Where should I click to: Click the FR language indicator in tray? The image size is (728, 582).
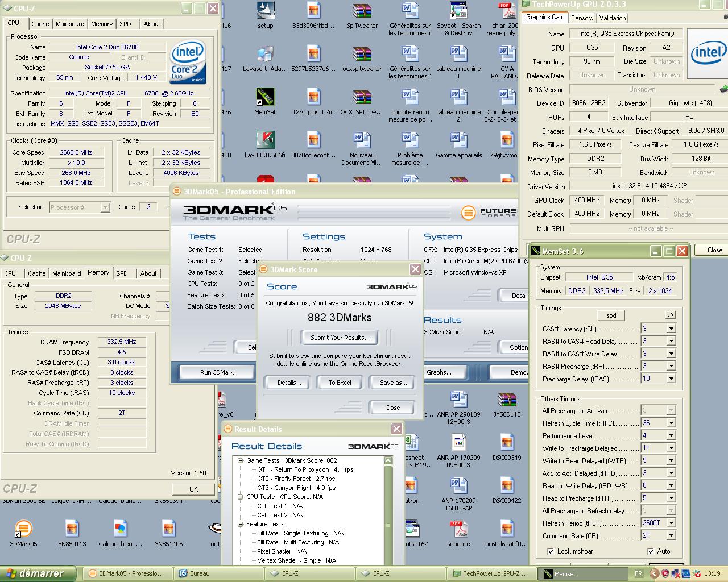coord(639,573)
